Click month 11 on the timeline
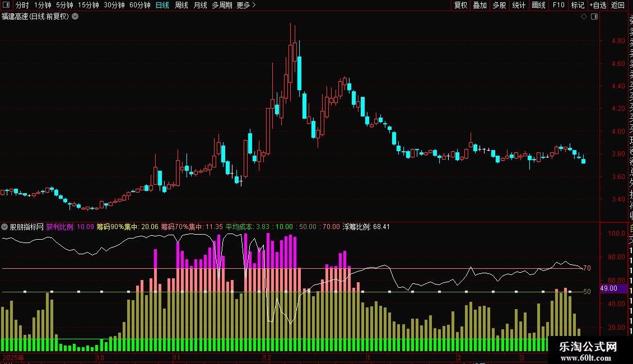 click(177, 357)
